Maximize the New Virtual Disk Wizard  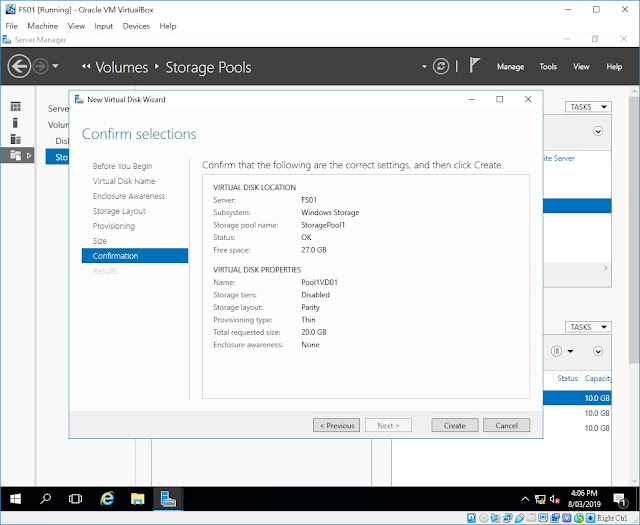tap(499, 99)
